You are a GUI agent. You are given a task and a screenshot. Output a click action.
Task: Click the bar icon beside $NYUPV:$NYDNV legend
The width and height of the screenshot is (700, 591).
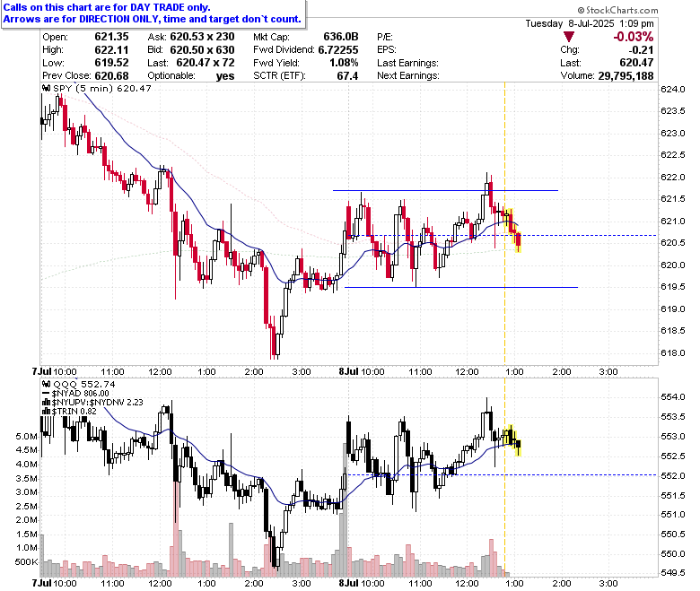47,403
